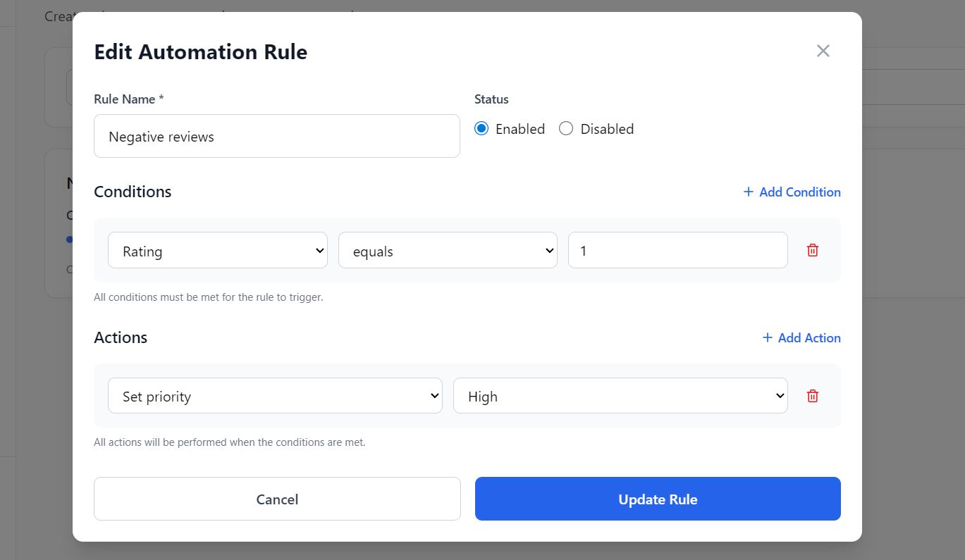Click the Conditions section heading
The width and height of the screenshot is (965, 560).
[x=133, y=192]
